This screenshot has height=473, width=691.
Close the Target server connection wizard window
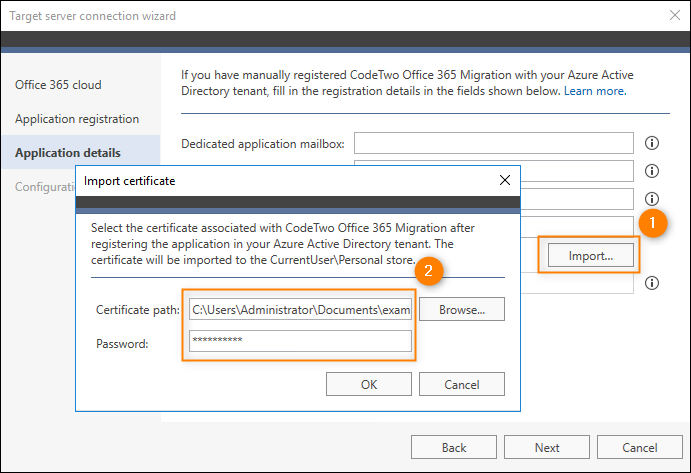675,15
